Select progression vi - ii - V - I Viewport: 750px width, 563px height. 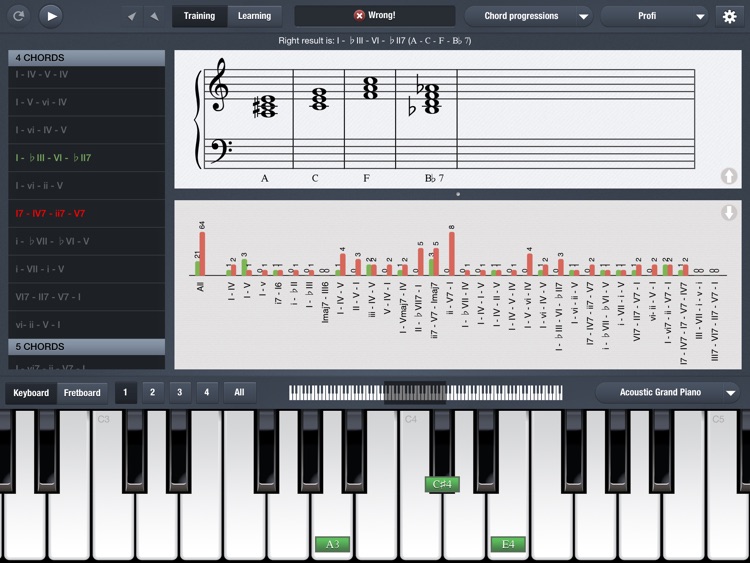(87, 324)
